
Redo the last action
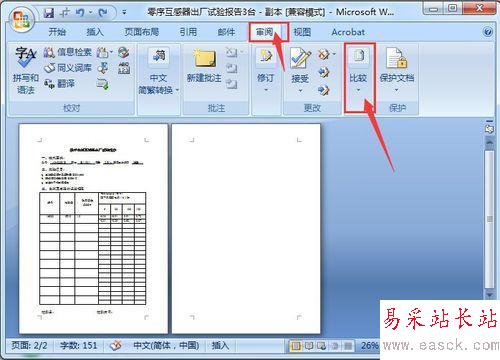coord(103,13)
